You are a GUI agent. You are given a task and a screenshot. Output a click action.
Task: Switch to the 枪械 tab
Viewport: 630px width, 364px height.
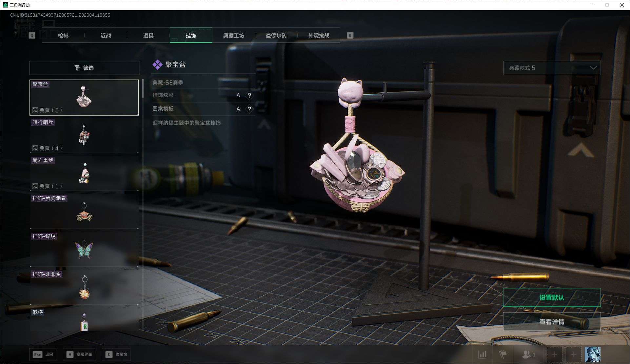pyautogui.click(x=63, y=35)
